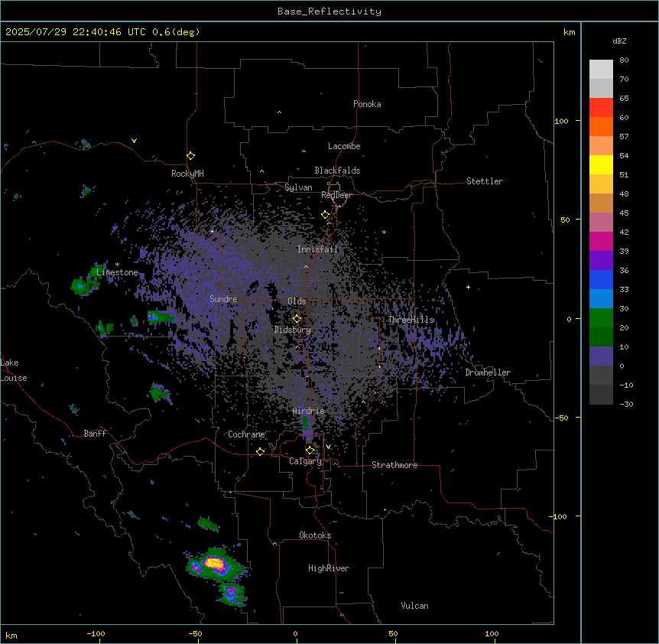Screen dimensions: 659x644
Task: Click the asterisk marker east of Innisfail
Action: point(384,232)
